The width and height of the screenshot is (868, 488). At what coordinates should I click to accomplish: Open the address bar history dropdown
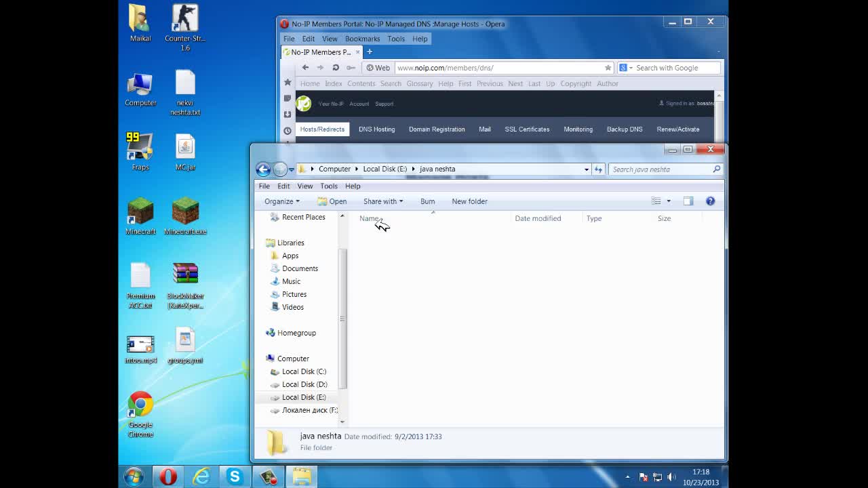(x=587, y=169)
